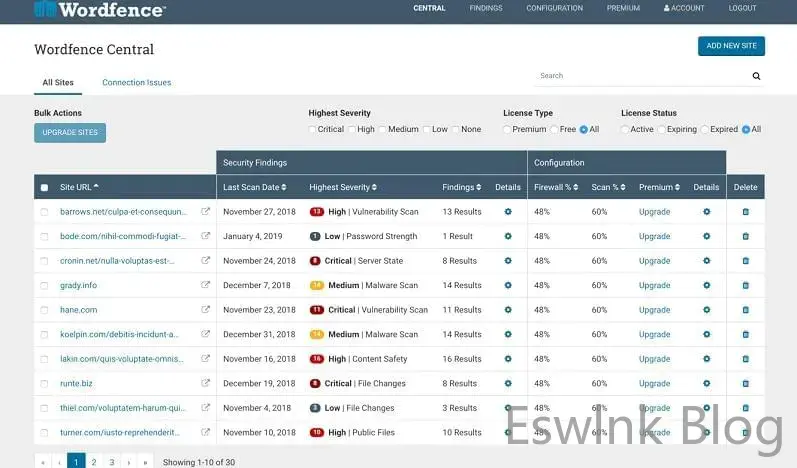This screenshot has width=797, height=468.
Task: Open findings details gear for koelpin.com row
Action: coord(508,334)
